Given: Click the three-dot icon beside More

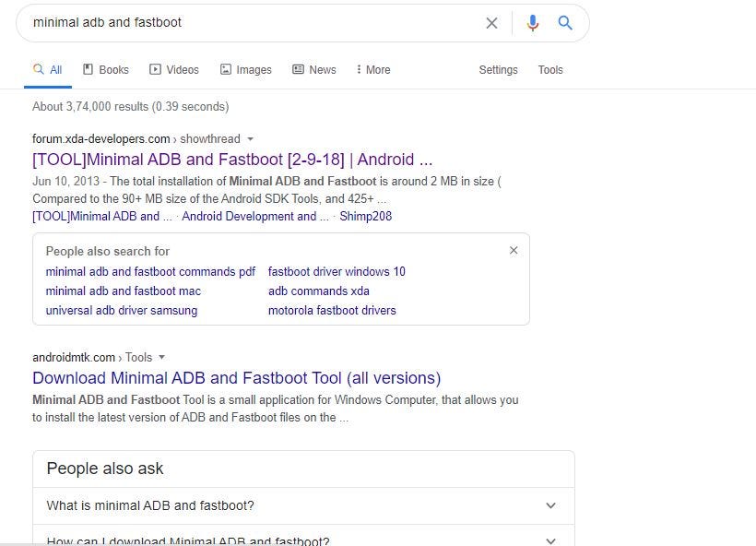Looking at the screenshot, I should point(359,69).
